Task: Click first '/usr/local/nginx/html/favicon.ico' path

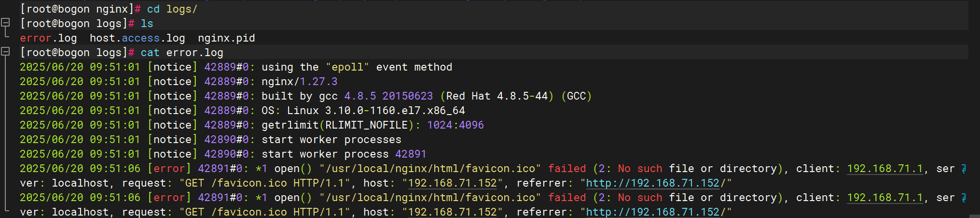Action: point(430,169)
